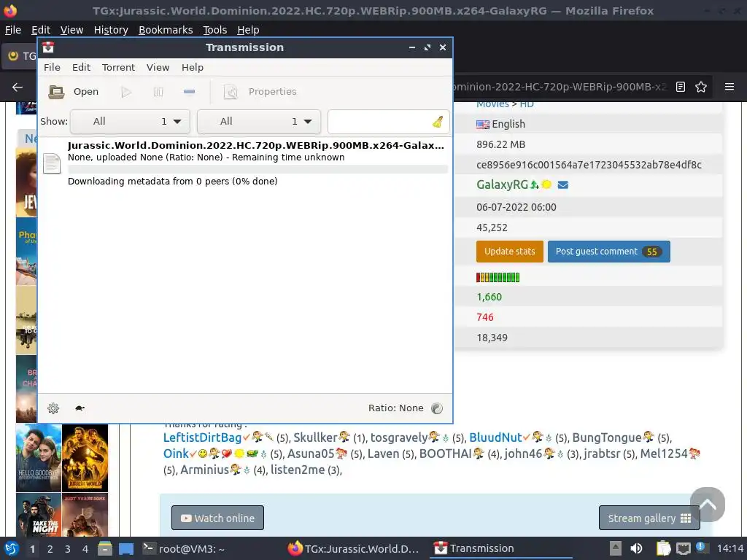Click the torrent health rating bar
Image resolution: width=747 pixels, height=560 pixels.
pyautogui.click(x=498, y=277)
